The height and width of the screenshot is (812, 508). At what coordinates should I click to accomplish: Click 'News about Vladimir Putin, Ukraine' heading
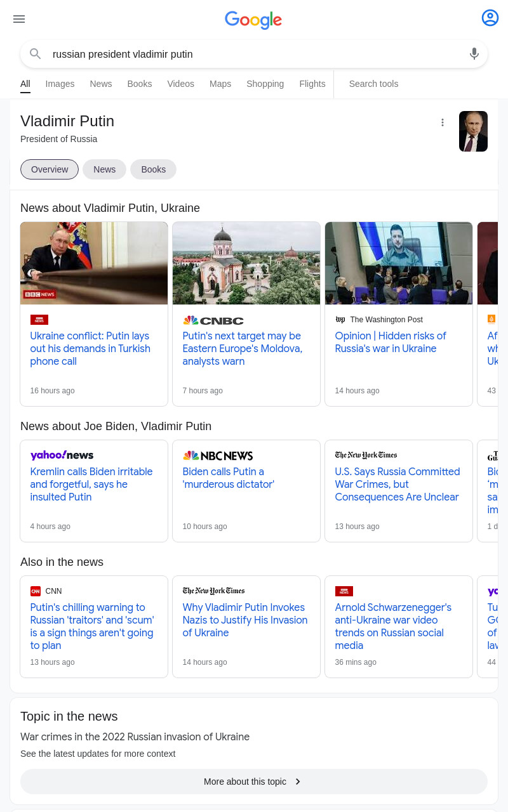(110, 208)
